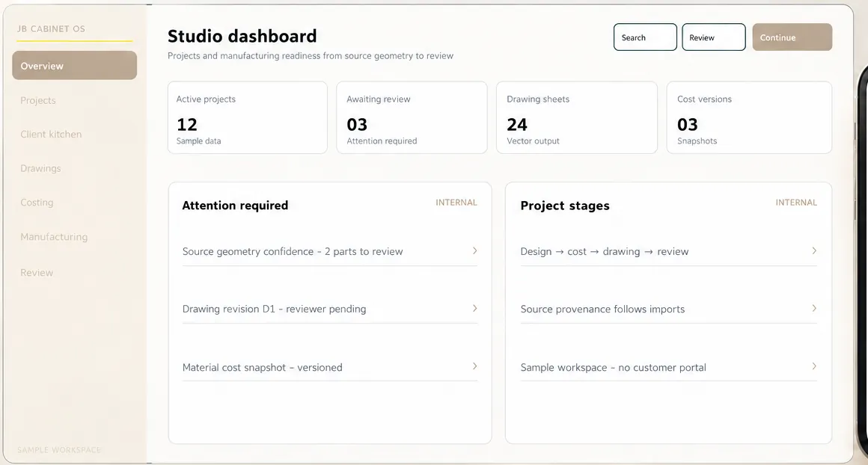Expand chevron for Source provenance follows imports
Screen dimensions: 868x465
pos(814,308)
